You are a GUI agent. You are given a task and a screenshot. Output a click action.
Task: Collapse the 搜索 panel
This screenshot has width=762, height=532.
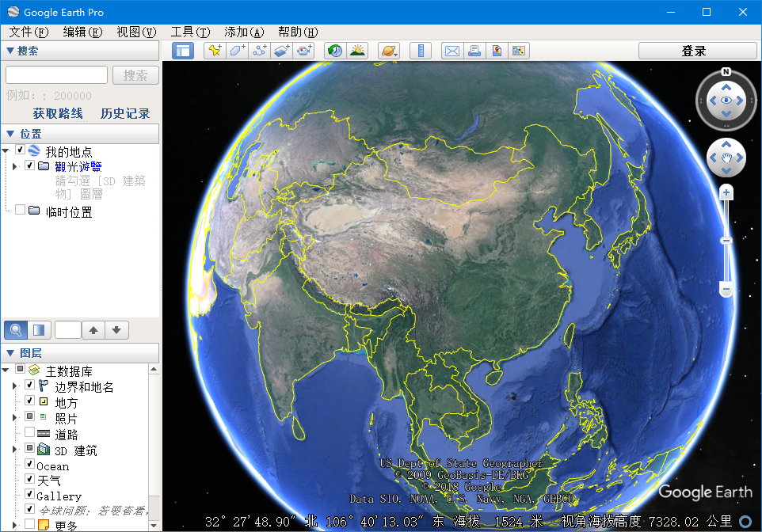tap(10, 51)
